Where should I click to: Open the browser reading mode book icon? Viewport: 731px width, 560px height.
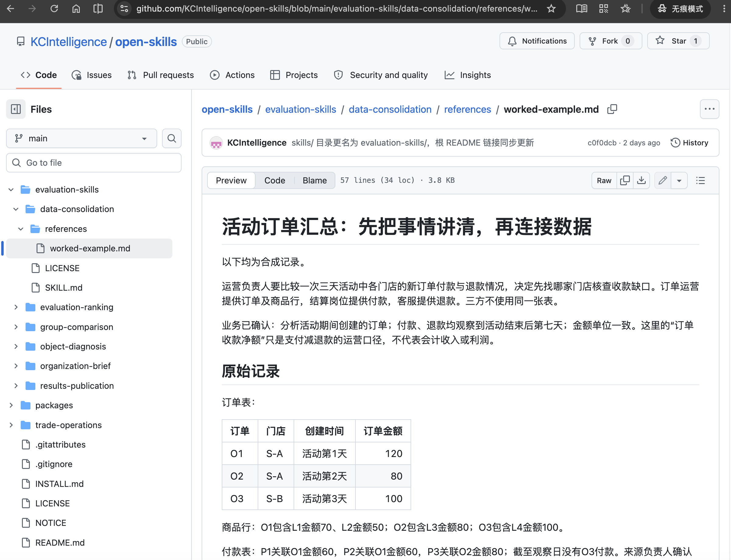click(582, 9)
